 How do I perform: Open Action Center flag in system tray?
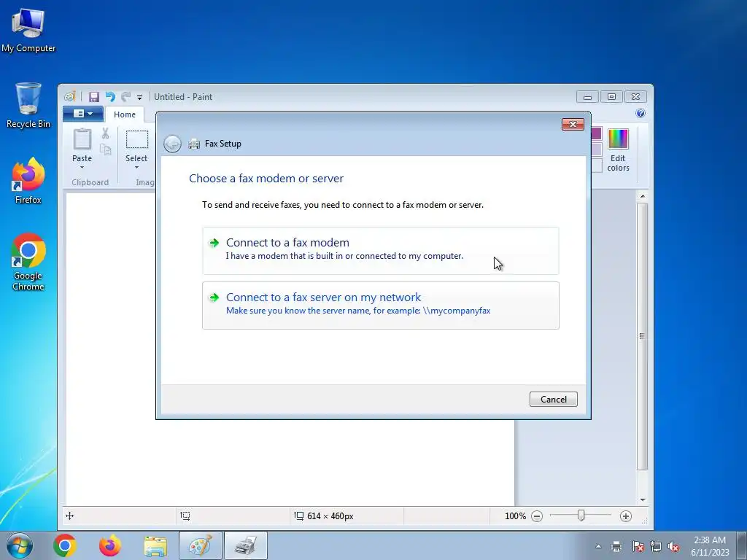click(x=638, y=546)
